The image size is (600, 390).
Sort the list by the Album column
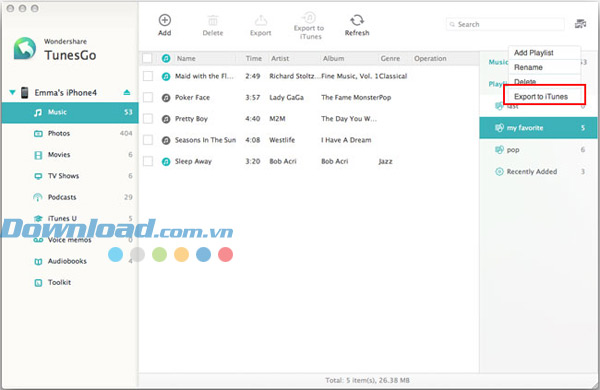click(x=333, y=59)
